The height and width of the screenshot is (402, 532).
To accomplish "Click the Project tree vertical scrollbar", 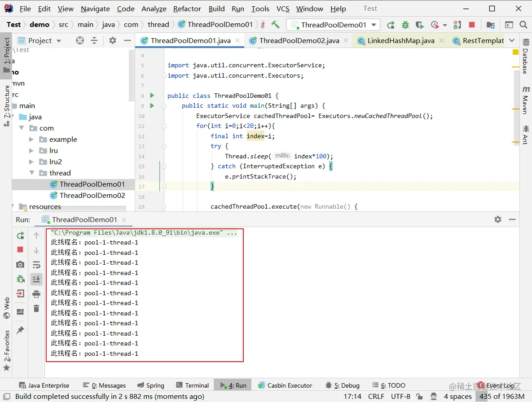I will pyautogui.click(x=132, y=75).
